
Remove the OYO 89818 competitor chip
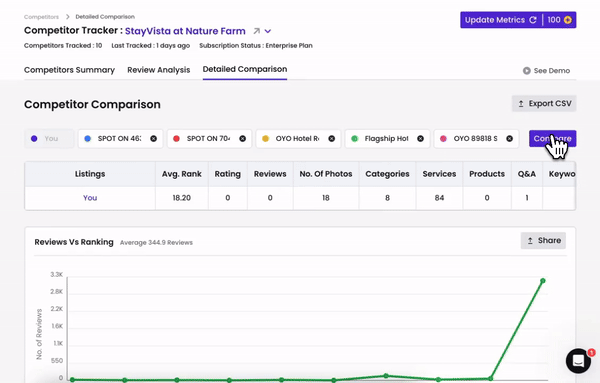[x=509, y=139]
